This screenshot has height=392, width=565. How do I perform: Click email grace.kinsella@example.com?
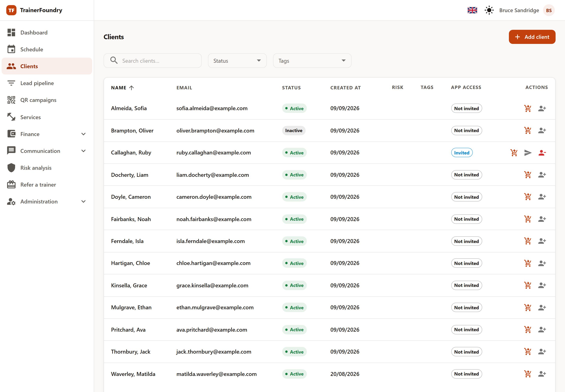212,285
